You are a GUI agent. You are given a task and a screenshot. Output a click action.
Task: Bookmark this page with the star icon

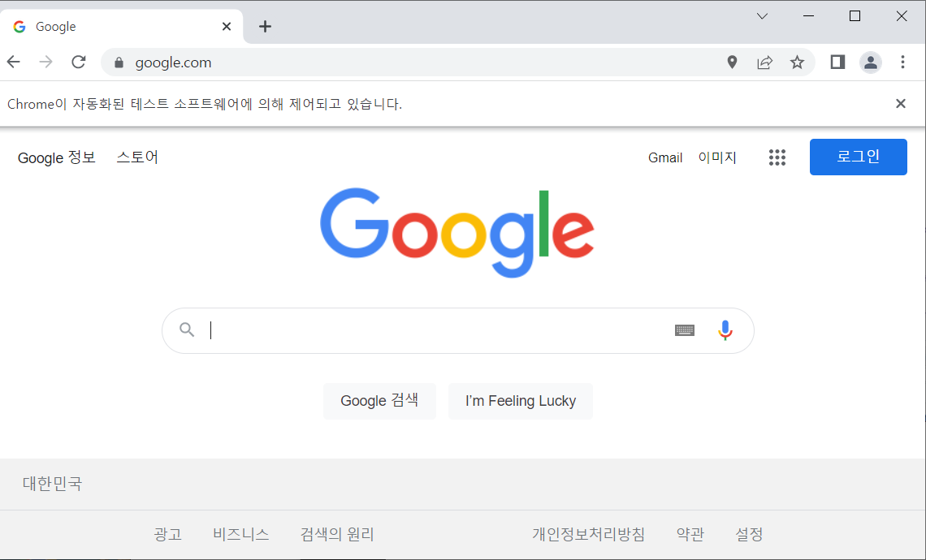tap(798, 62)
